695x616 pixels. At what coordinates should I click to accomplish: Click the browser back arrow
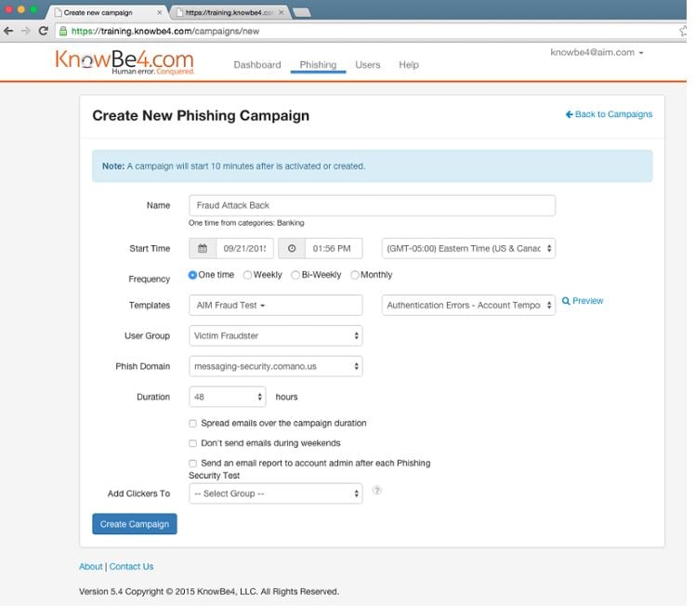pyautogui.click(x=8, y=31)
